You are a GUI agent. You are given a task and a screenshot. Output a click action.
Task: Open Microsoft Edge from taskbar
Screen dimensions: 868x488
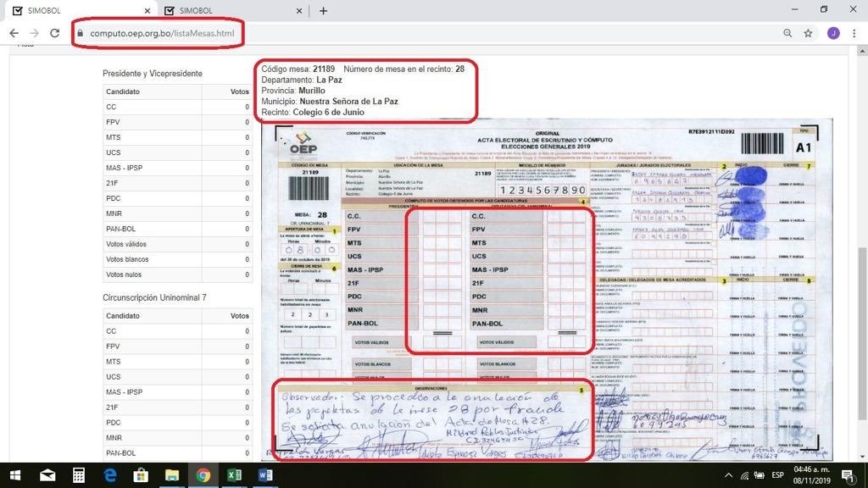pos(110,475)
